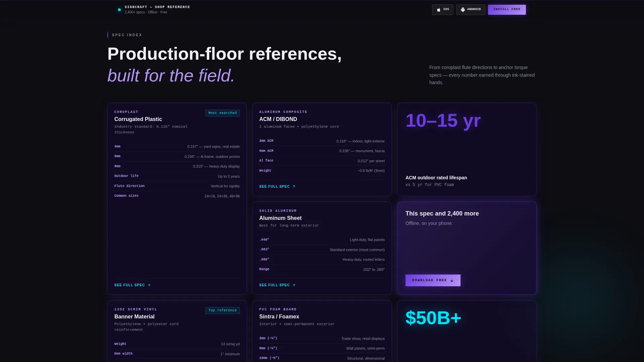This screenshot has width=644, height=362.
Task: Open See Full Spec for ACM / DIBOND
Action: [277, 187]
